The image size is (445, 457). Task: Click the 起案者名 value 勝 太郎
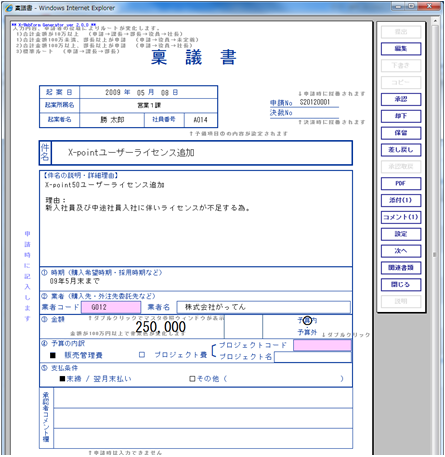[112, 120]
